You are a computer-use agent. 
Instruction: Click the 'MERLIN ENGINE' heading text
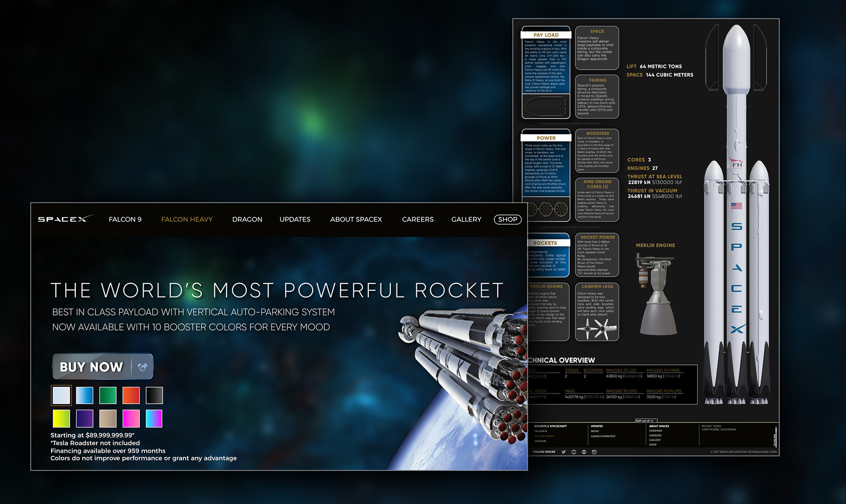pyautogui.click(x=655, y=245)
